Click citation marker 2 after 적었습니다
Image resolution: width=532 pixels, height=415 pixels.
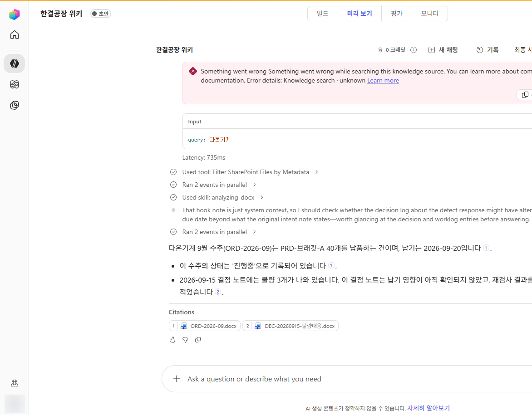[218, 292]
